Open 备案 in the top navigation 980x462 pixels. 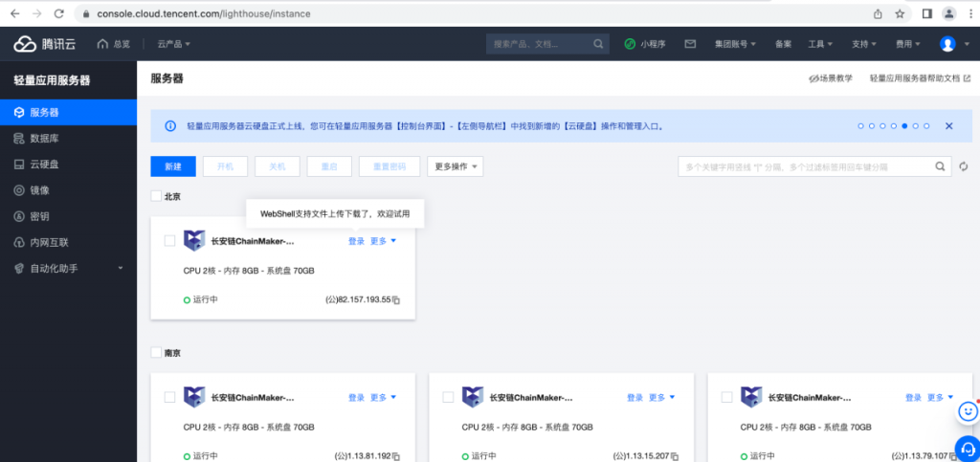tap(783, 44)
